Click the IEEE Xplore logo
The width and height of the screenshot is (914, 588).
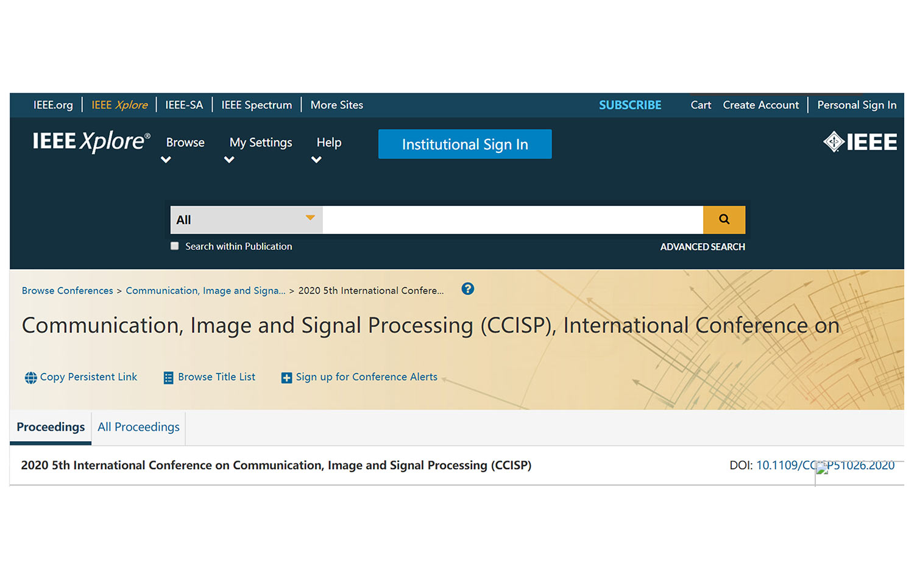click(x=91, y=141)
